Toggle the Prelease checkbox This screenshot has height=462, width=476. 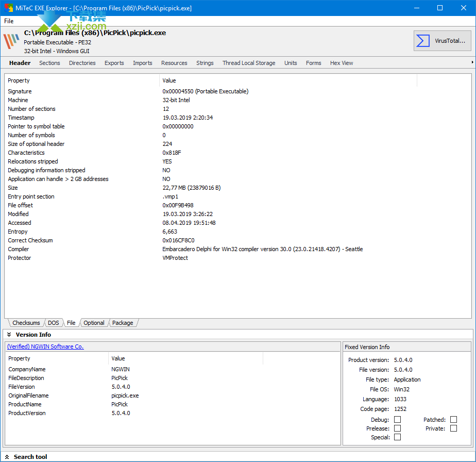(397, 428)
